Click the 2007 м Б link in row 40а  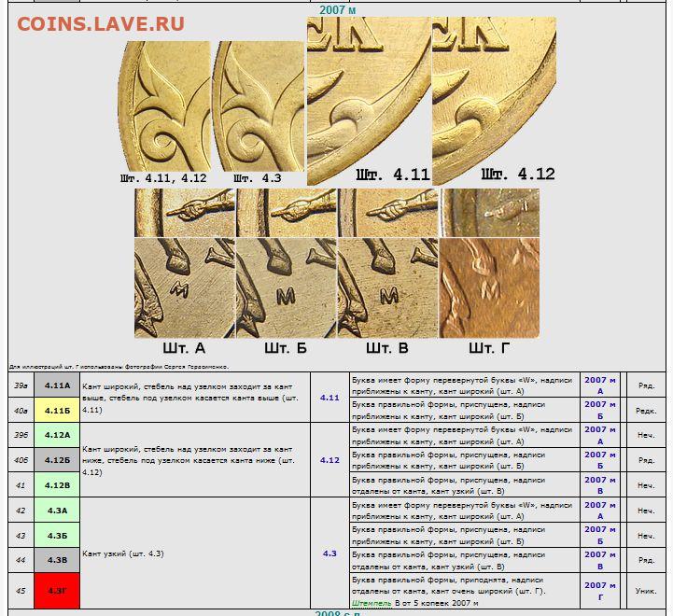pyautogui.click(x=600, y=410)
